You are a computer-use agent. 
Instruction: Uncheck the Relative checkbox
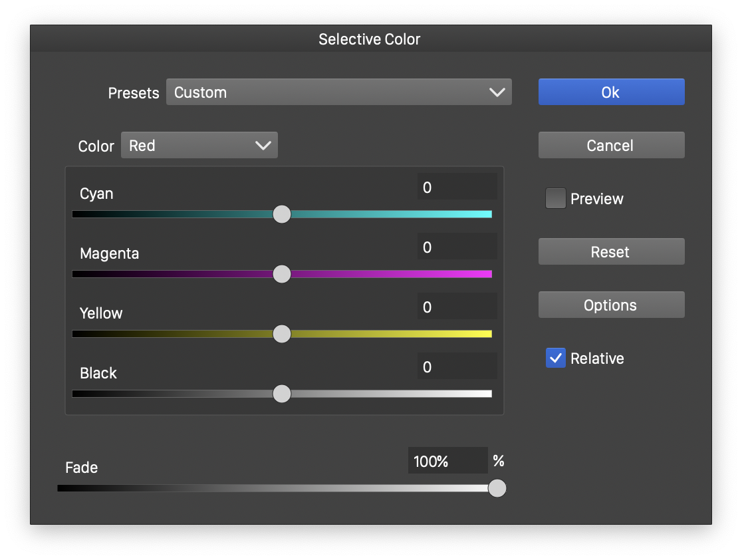(x=555, y=358)
